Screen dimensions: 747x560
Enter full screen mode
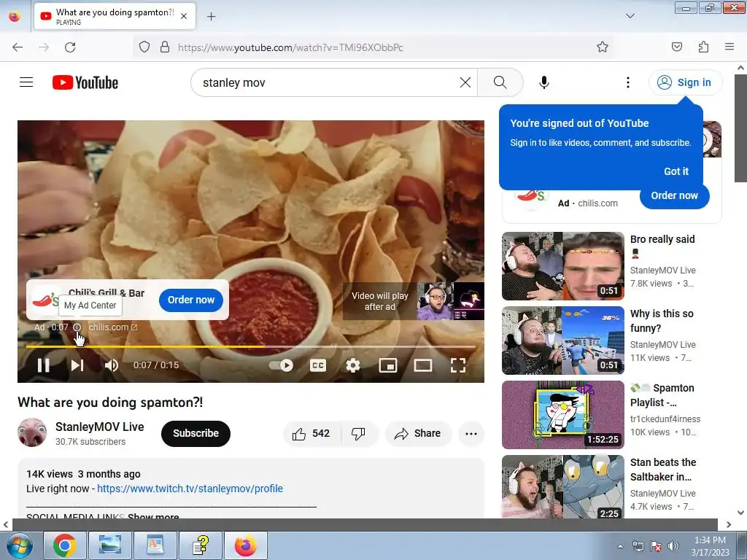(458, 365)
